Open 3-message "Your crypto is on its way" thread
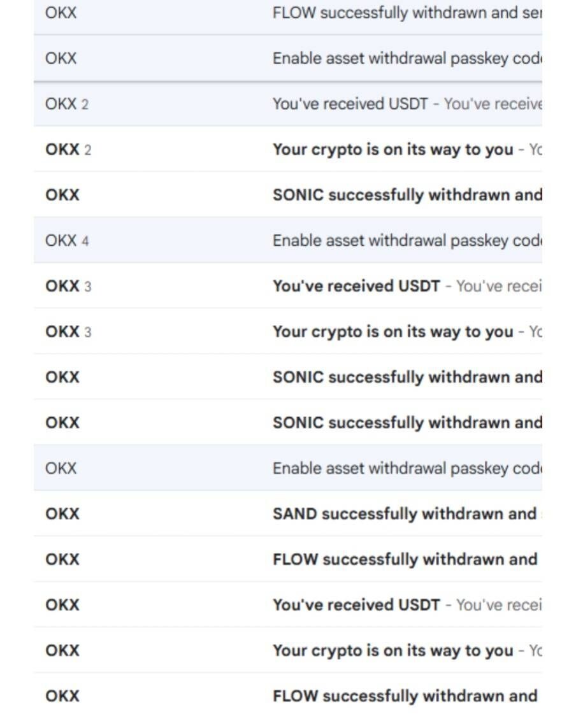 click(392, 332)
